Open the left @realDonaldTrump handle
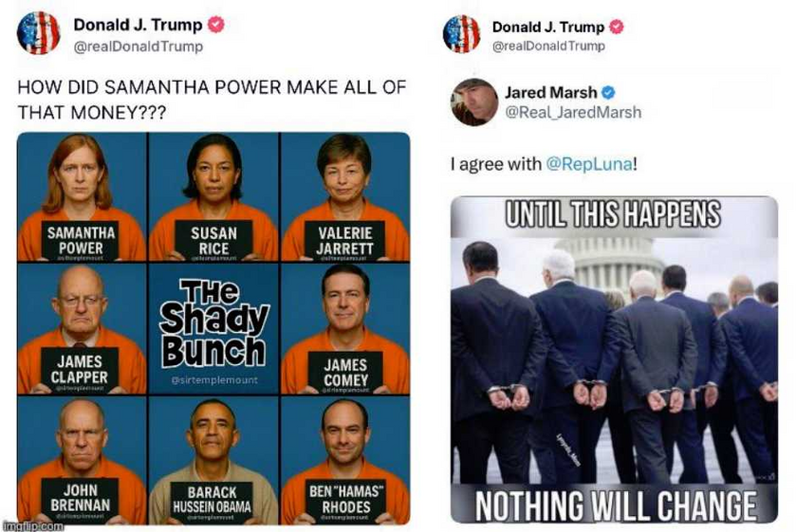Screen dimensions: 796x532 pyautogui.click(x=139, y=46)
